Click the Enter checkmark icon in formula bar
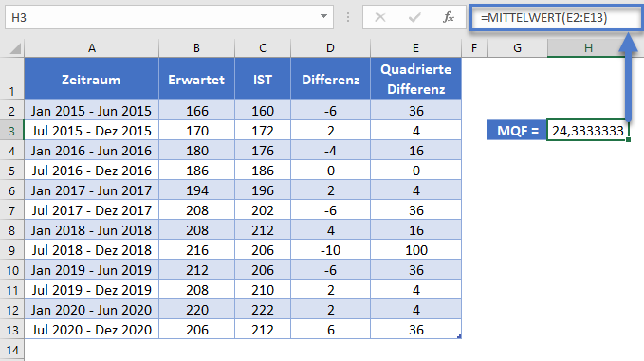The width and height of the screenshot is (644, 361). 414,18
